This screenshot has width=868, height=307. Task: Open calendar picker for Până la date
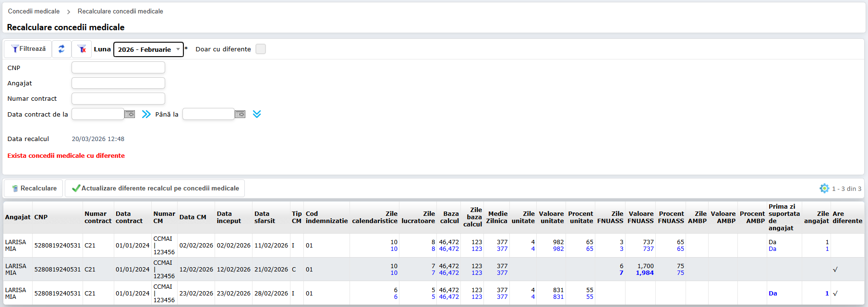(240, 114)
